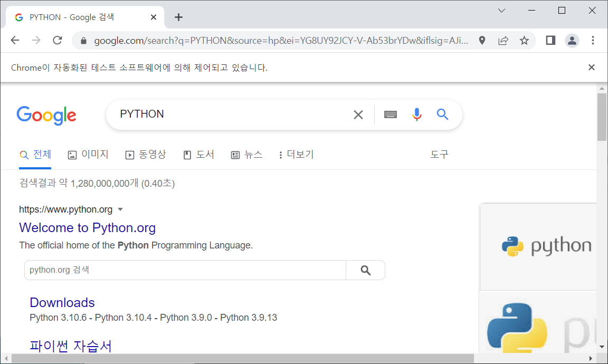Submit search with blue magnifier icon

coord(442,114)
